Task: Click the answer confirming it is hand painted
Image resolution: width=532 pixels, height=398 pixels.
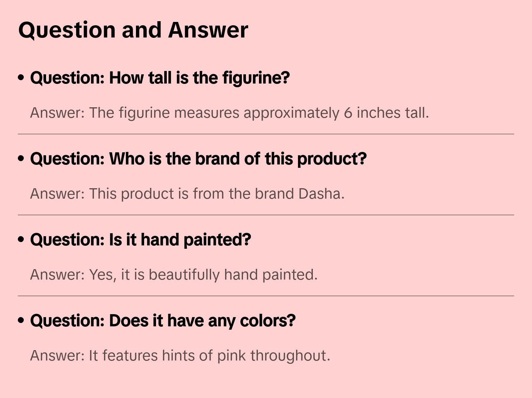Action: tap(173, 275)
